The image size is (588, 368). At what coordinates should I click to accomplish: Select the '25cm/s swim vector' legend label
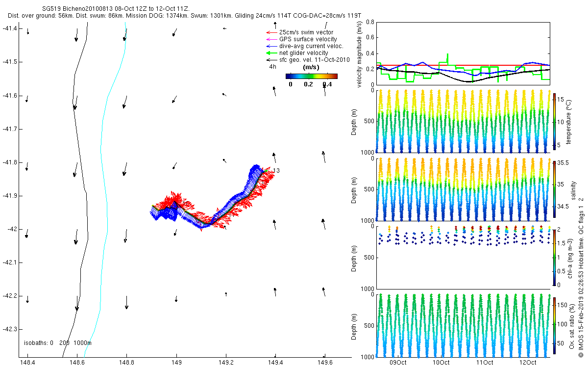306,32
